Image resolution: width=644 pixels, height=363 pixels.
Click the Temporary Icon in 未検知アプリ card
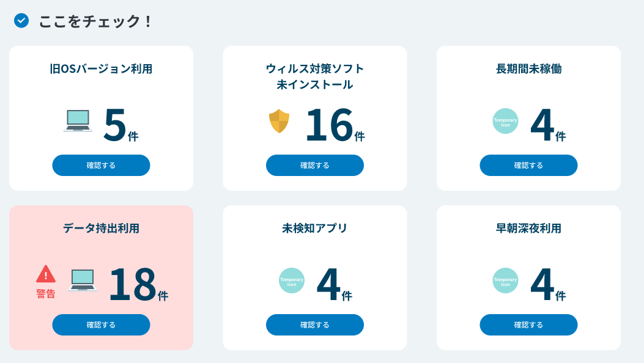(292, 279)
